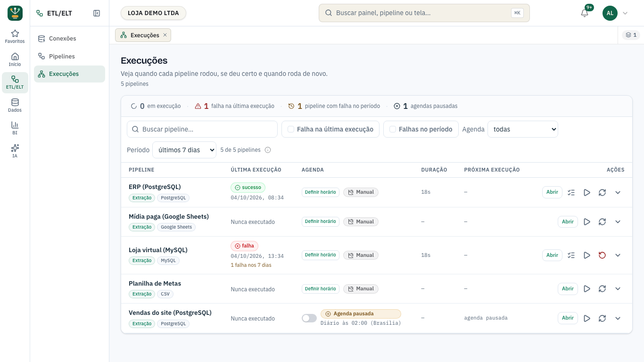This screenshot has width=644, height=362.
Task: Run the ERP (PostgreSQL) pipeline now
Action: coord(587,192)
